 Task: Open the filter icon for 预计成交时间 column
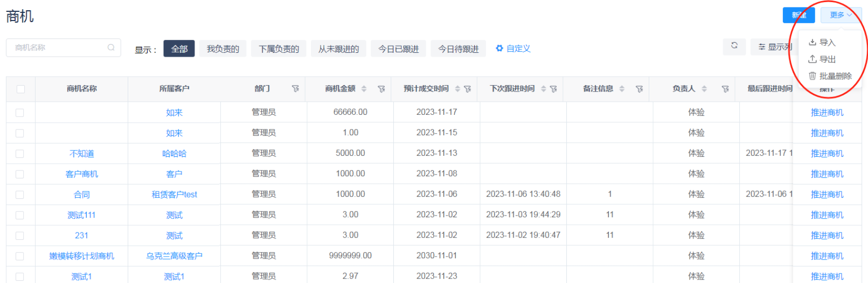click(x=467, y=89)
